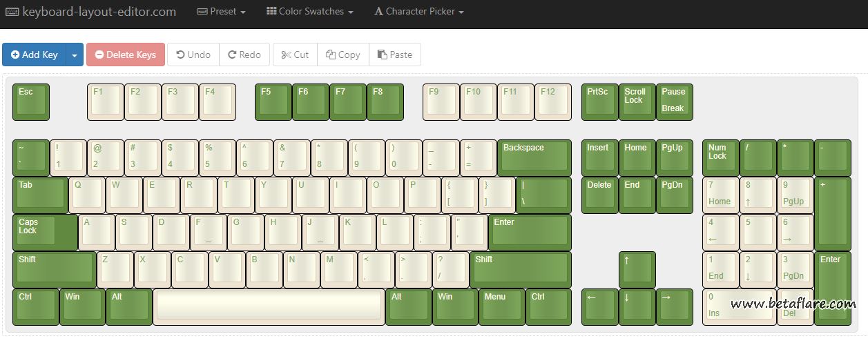Select the PrtSc key
Screen dimensions: 868x343
600,101
